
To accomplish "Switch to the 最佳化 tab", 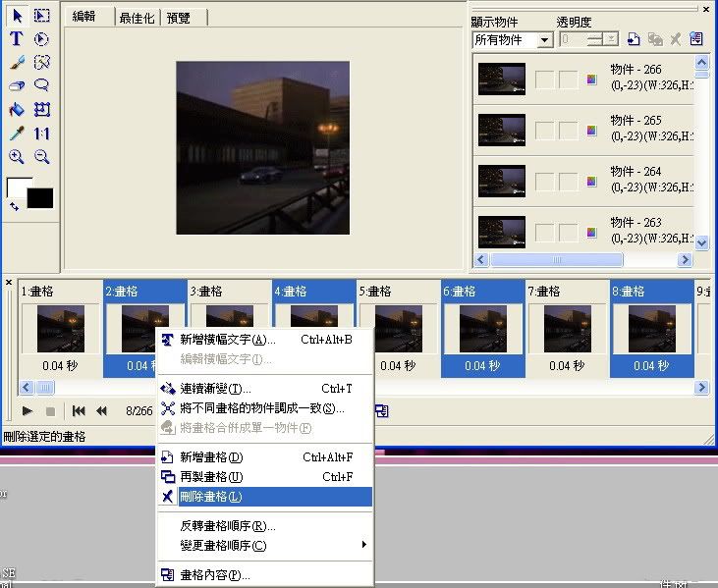I will 136,18.
